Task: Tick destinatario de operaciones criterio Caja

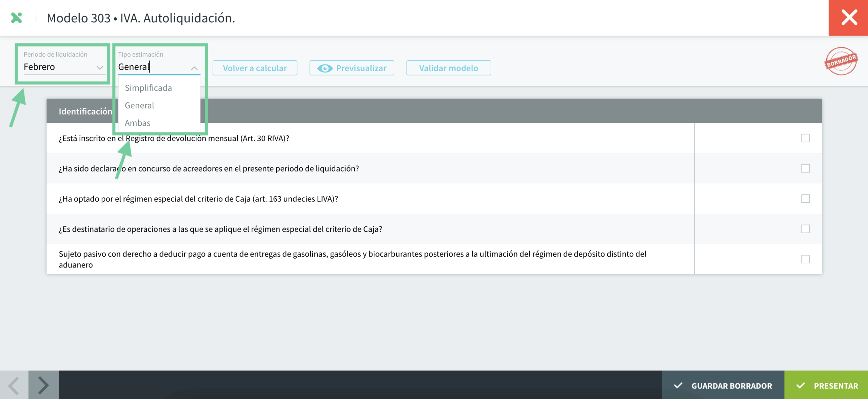Action: [805, 229]
